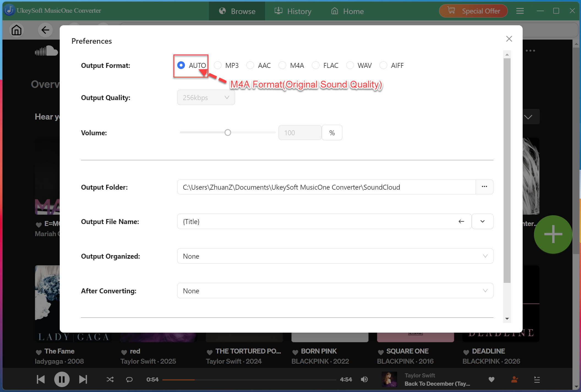581x392 pixels.
Task: Click the UkeySoft MusicOne Converter app logo
Action: coord(9,10)
